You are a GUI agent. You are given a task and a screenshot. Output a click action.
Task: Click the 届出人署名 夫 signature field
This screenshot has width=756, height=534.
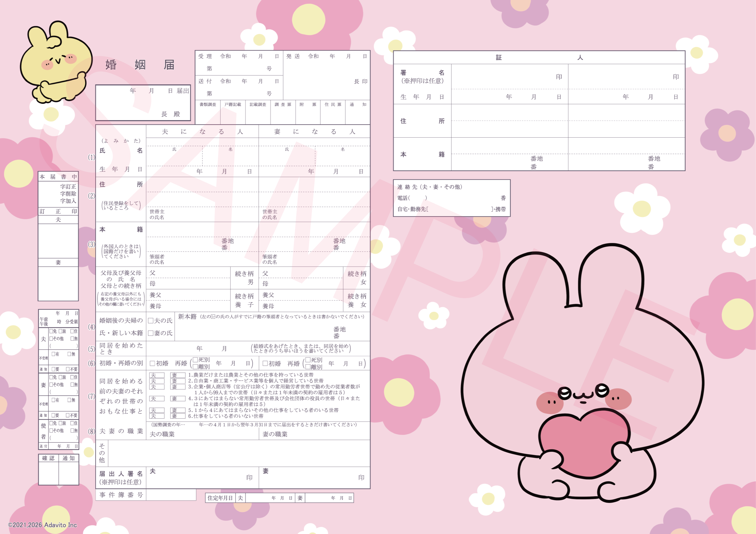[203, 477]
